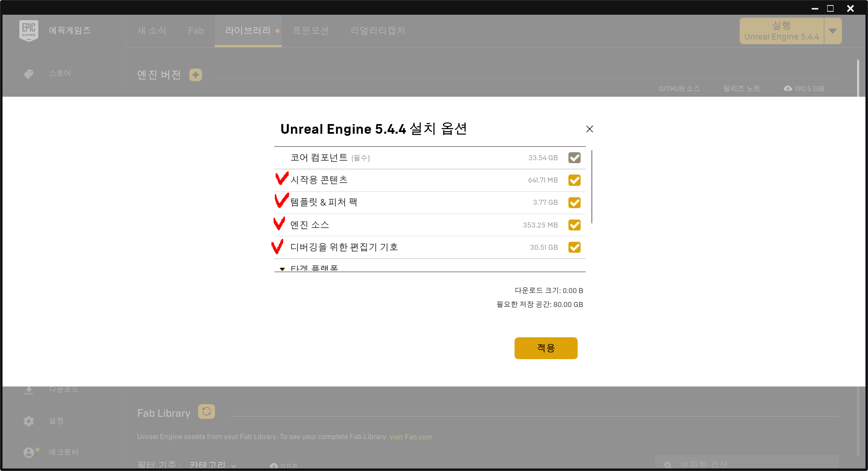
Task: Disable 디버깅을 위한 편집기 기호 checkbox
Action: 574,247
